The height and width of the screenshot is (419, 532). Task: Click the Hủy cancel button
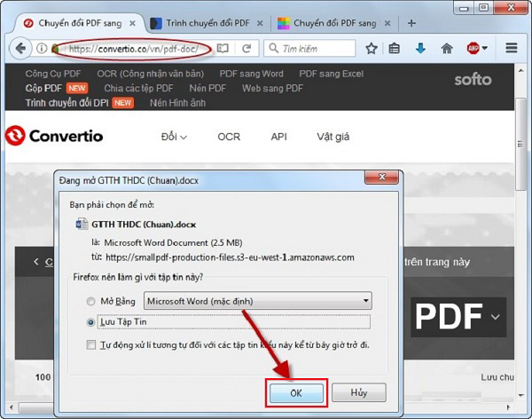(357, 391)
